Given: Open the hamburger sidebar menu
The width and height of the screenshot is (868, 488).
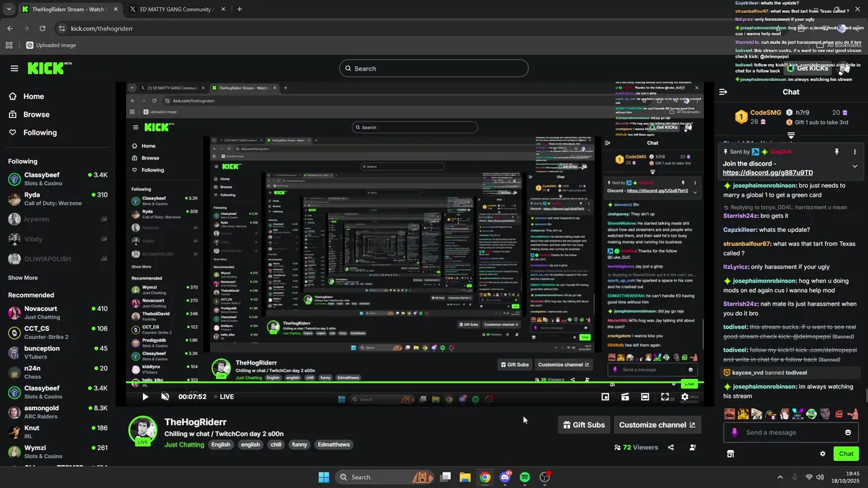Looking at the screenshot, I should (x=14, y=68).
